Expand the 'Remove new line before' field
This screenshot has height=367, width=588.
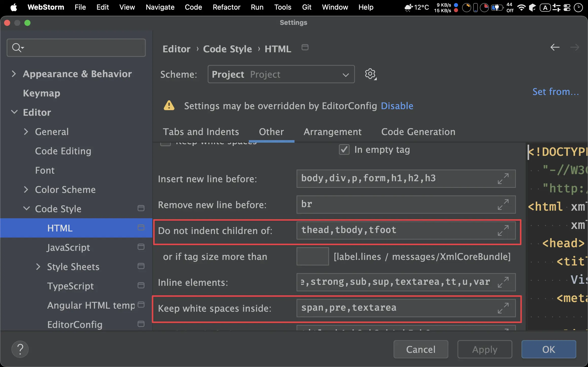click(x=503, y=205)
